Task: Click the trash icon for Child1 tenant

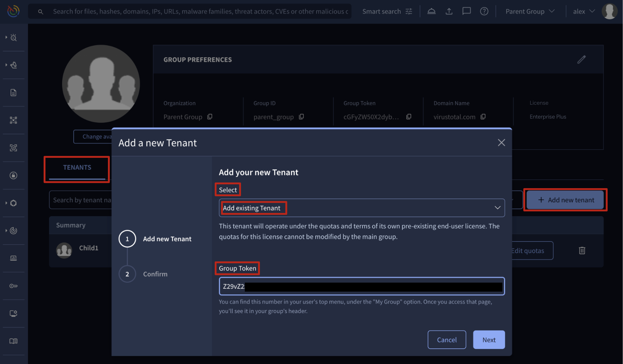Action: click(582, 250)
